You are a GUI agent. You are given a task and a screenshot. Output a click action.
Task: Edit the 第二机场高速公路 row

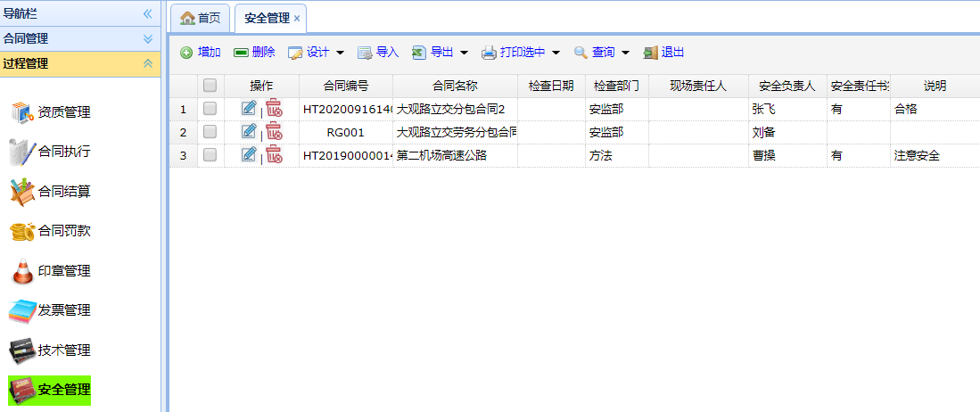(249, 154)
